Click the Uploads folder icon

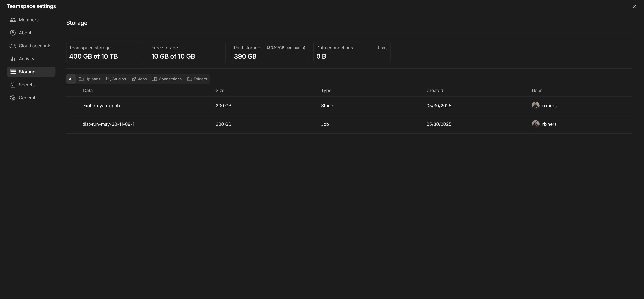(x=81, y=79)
